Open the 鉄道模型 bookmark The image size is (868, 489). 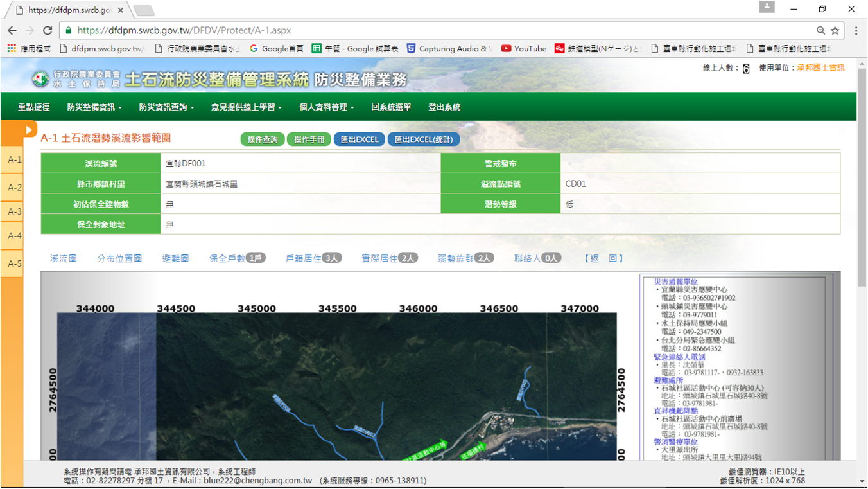pyautogui.click(x=598, y=48)
